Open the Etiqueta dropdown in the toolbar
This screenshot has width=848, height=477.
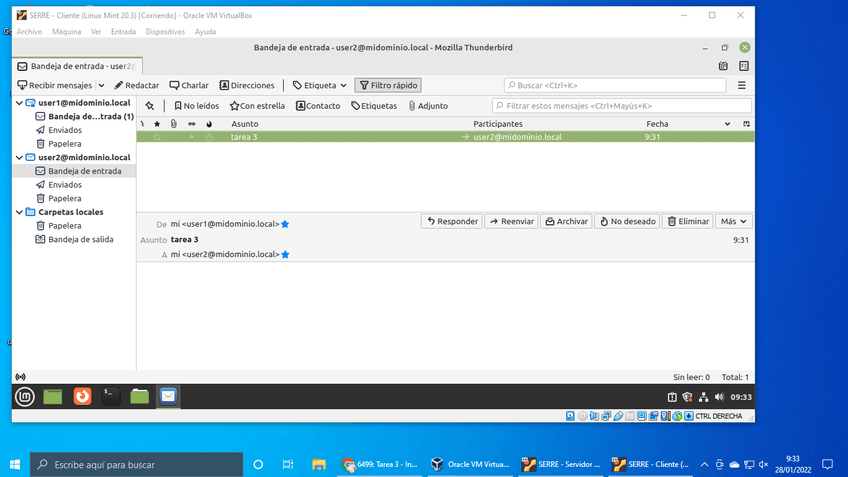(x=320, y=85)
